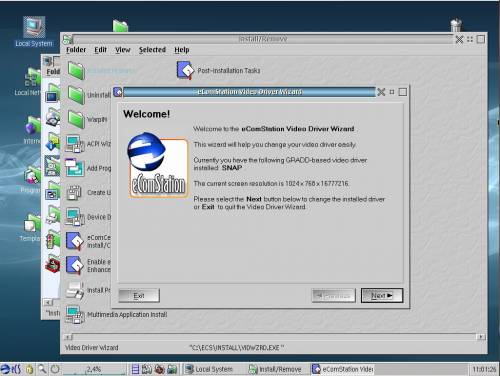
Task: Select the ACPI Wizard icon
Action: point(75,144)
